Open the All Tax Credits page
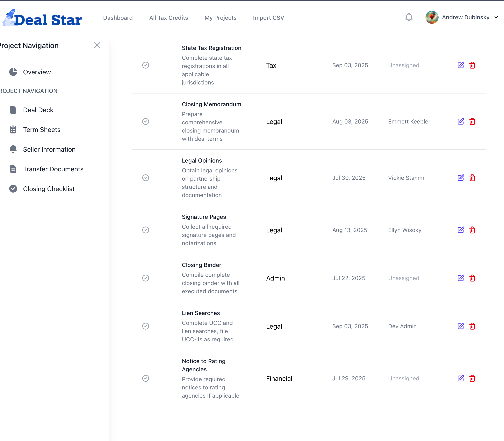 pyautogui.click(x=168, y=18)
